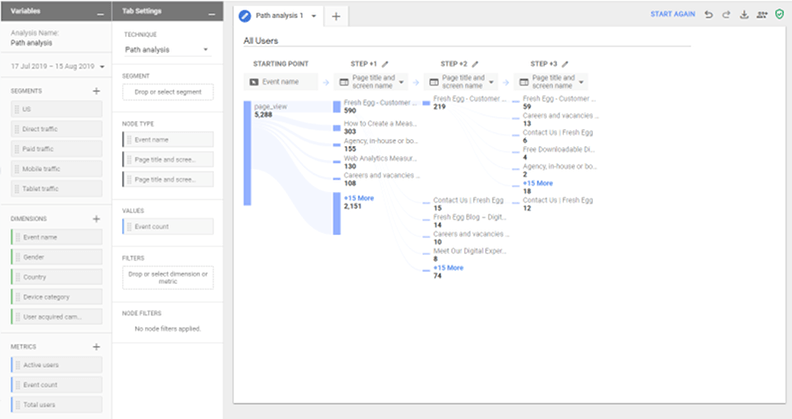Click the Path analysis 1 pencil icon
Screen dimensions: 792x419
[x=244, y=16]
